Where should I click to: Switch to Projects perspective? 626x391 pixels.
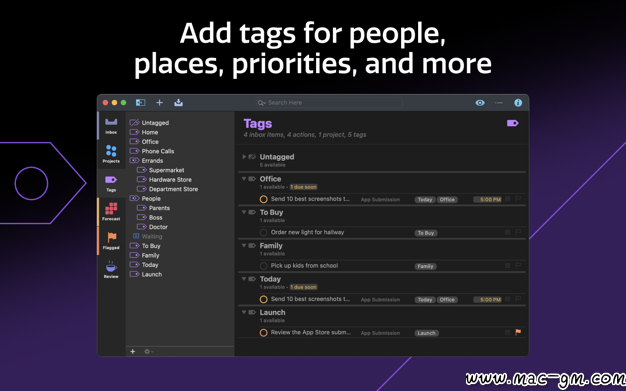click(x=111, y=154)
